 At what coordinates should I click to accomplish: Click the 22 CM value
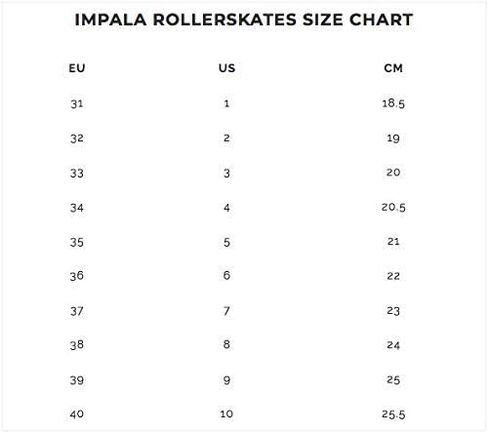tap(393, 276)
